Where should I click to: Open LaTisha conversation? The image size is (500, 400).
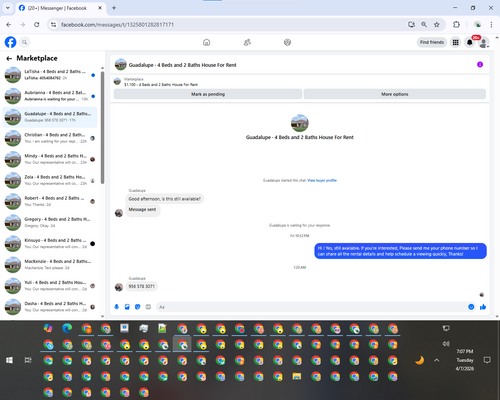50,75
